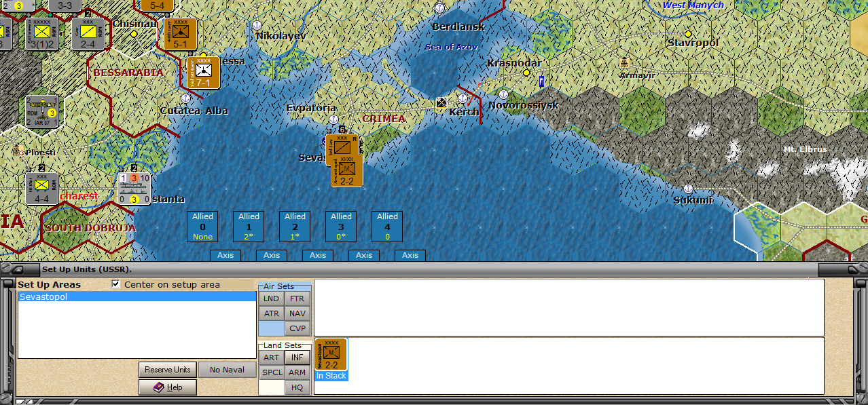Toggle the INF land set filter
The height and width of the screenshot is (405, 868).
coord(297,358)
